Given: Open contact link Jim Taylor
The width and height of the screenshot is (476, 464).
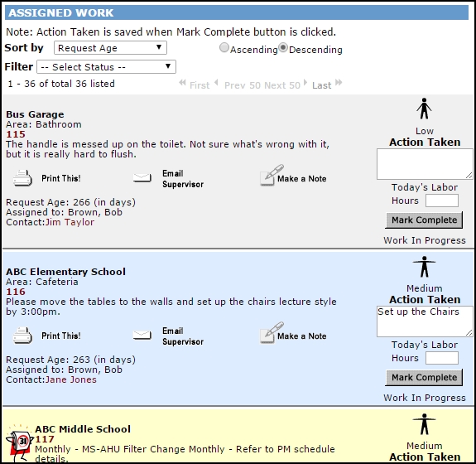Looking at the screenshot, I should click(70, 222).
